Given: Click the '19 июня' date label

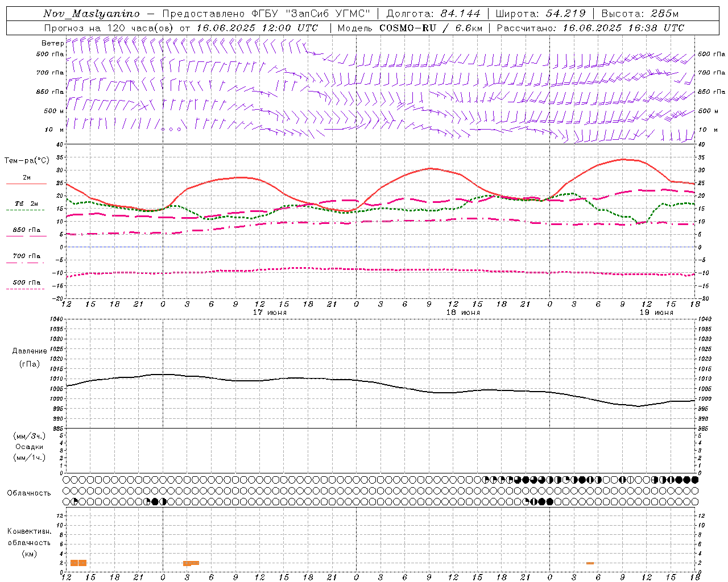Looking at the screenshot, I should pos(656,313).
